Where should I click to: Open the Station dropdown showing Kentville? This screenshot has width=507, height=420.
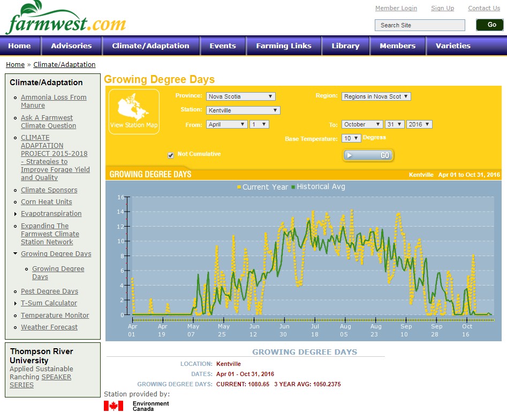click(x=243, y=110)
